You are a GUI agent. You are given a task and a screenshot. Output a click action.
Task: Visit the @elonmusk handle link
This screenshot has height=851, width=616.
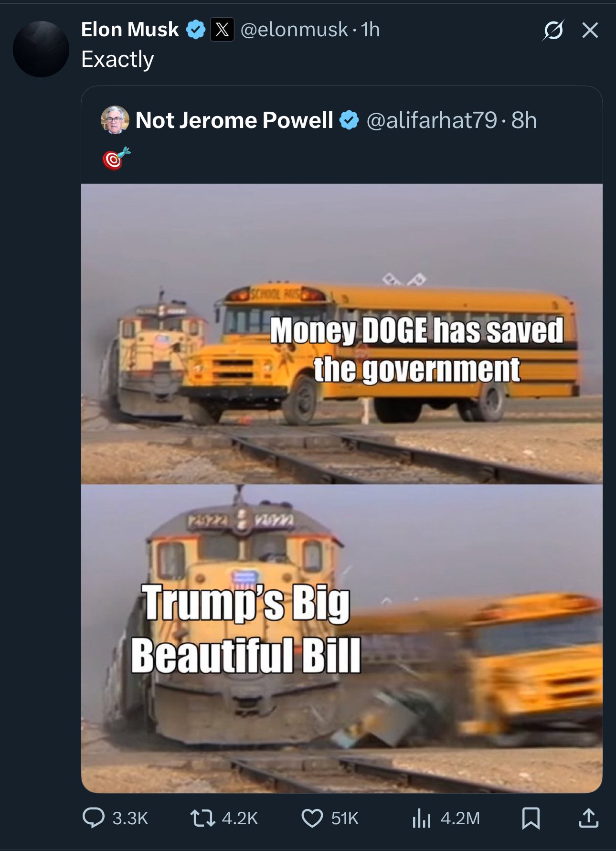294,30
